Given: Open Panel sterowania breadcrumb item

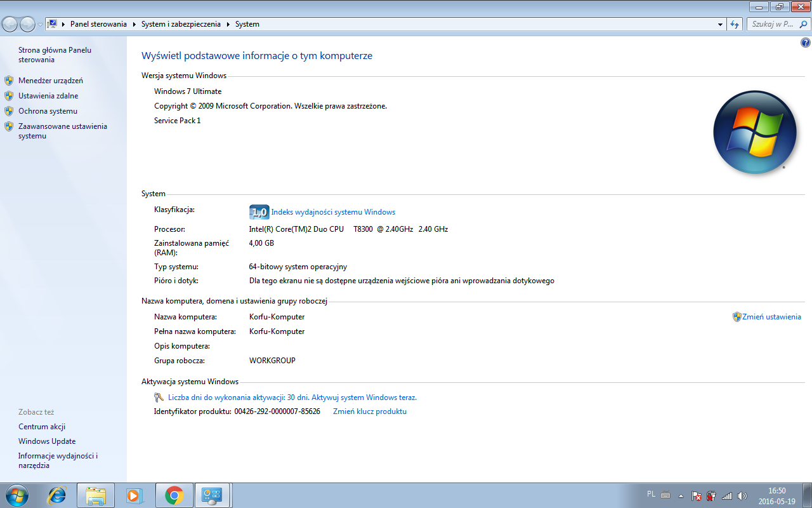Looking at the screenshot, I should 98,24.
